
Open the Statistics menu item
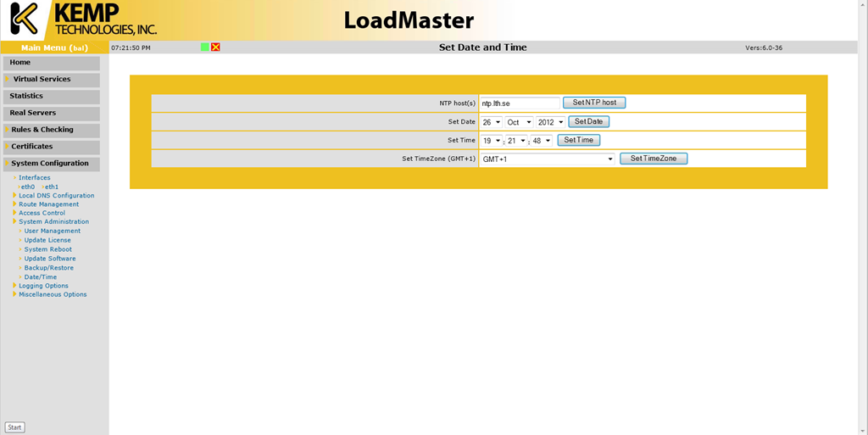click(x=52, y=97)
